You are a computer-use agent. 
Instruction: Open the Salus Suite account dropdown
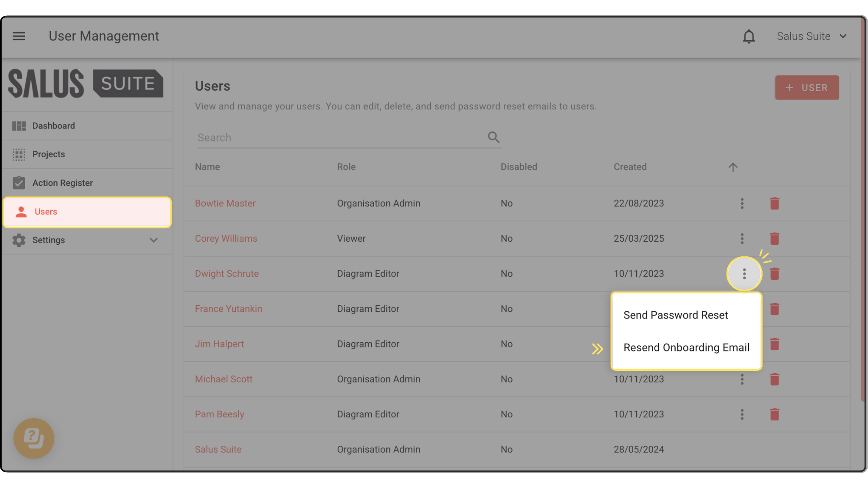coord(812,36)
